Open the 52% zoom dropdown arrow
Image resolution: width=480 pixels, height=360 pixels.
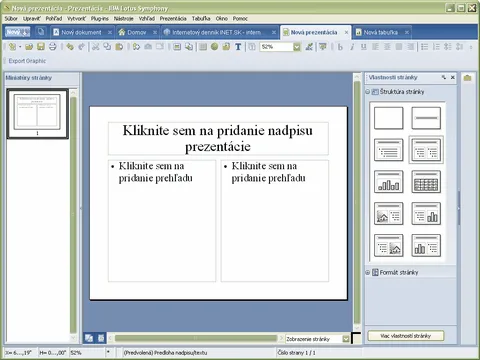point(297,47)
